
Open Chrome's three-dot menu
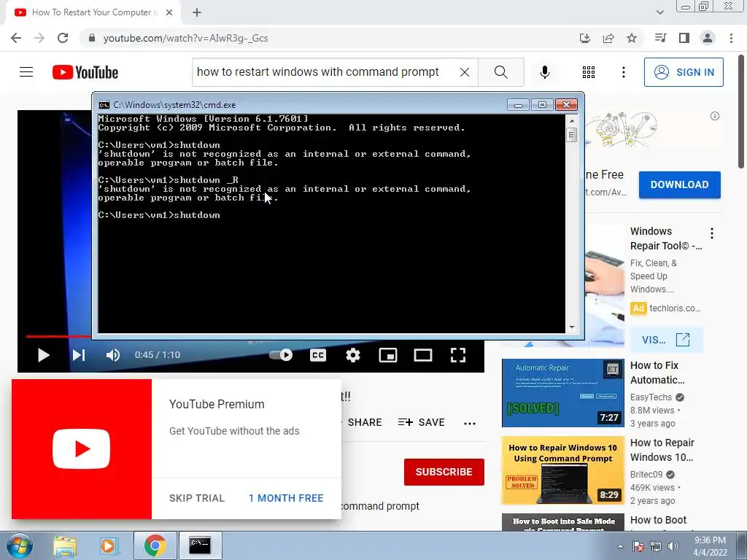[731, 38]
